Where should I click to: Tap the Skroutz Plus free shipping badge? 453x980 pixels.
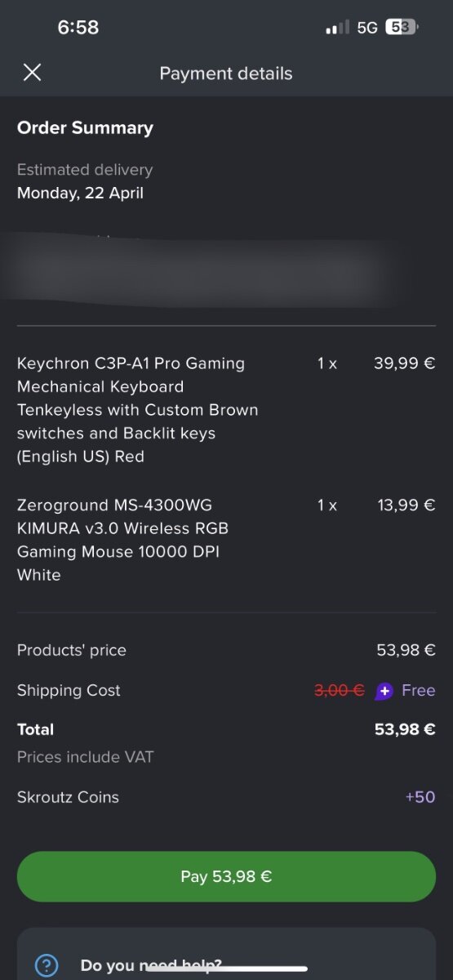point(384,691)
